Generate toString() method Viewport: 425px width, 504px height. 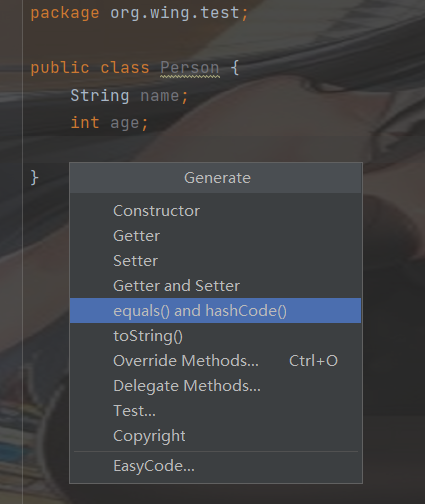click(x=215, y=336)
